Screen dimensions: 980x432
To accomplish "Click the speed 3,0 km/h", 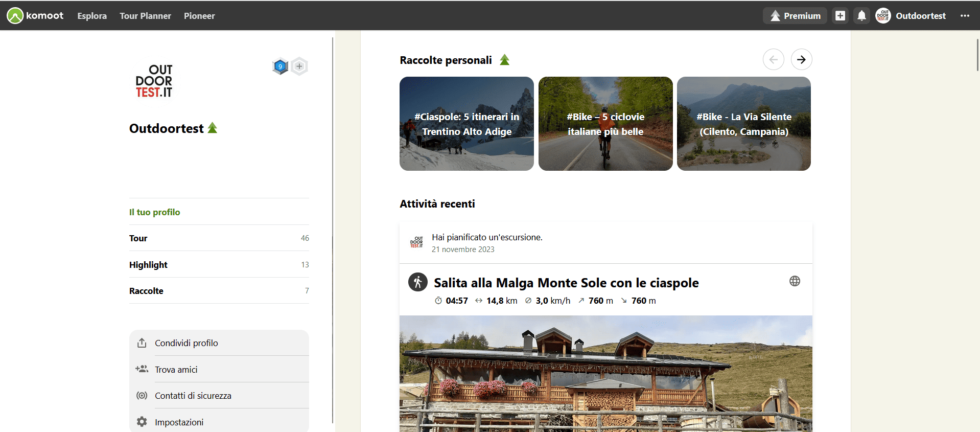I will tap(547, 301).
